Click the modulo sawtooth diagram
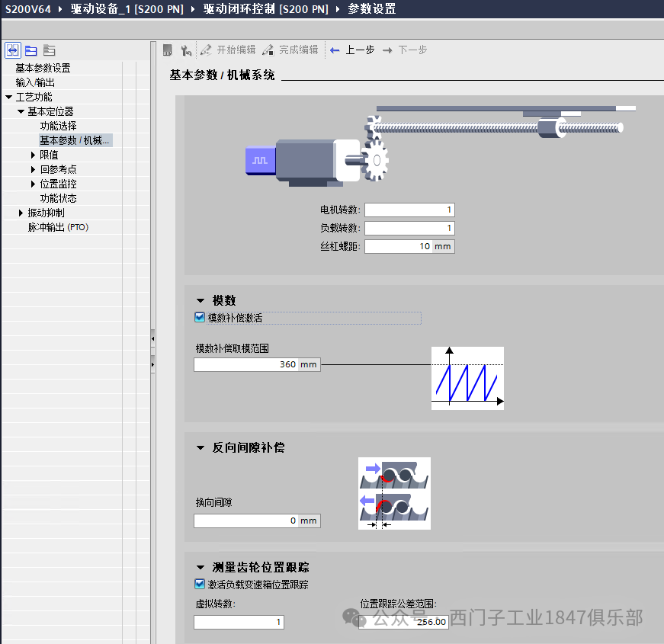The image size is (664, 644). (x=467, y=378)
